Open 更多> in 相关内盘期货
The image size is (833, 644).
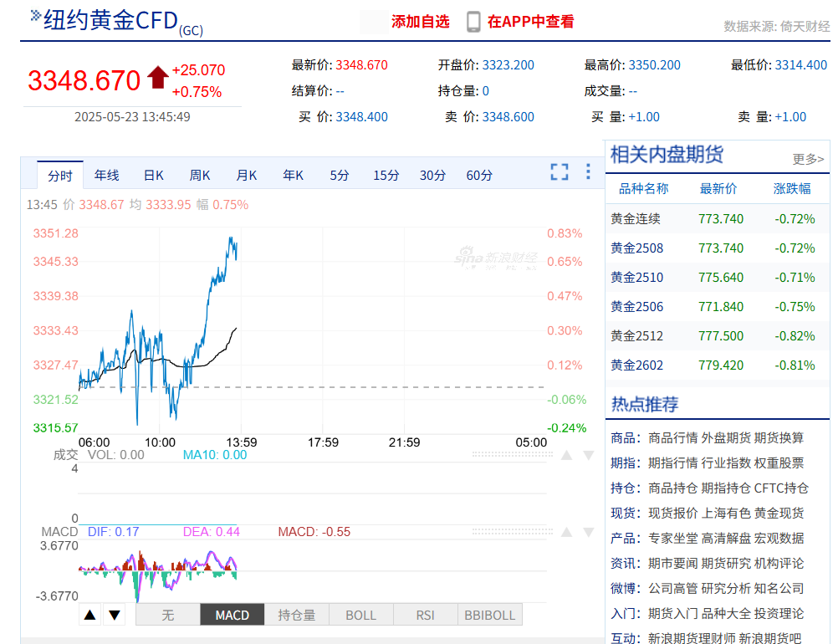point(808,159)
